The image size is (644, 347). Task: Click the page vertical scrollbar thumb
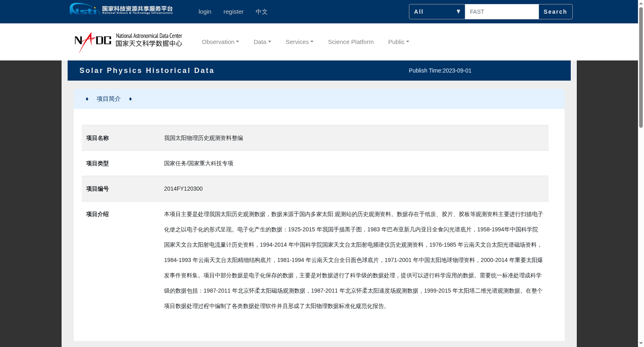[x=641, y=67]
